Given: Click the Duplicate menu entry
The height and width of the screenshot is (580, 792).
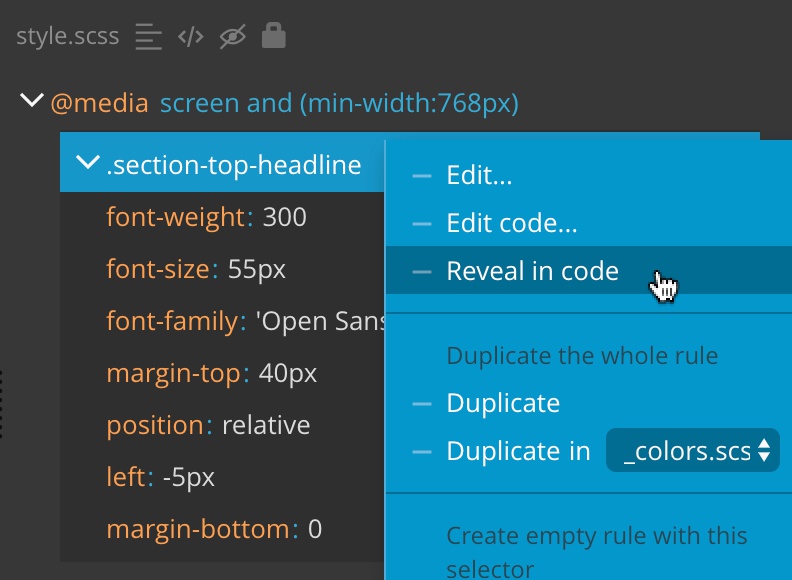Looking at the screenshot, I should click(503, 403).
